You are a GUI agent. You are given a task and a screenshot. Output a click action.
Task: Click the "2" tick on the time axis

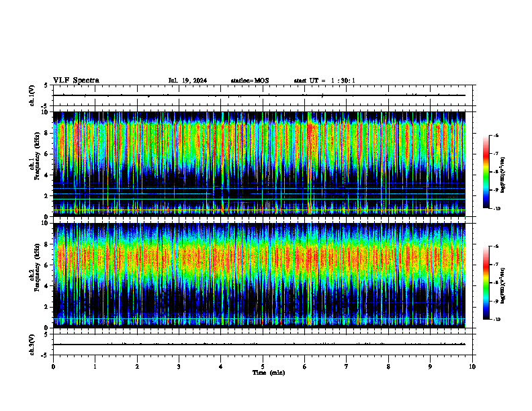click(137, 367)
